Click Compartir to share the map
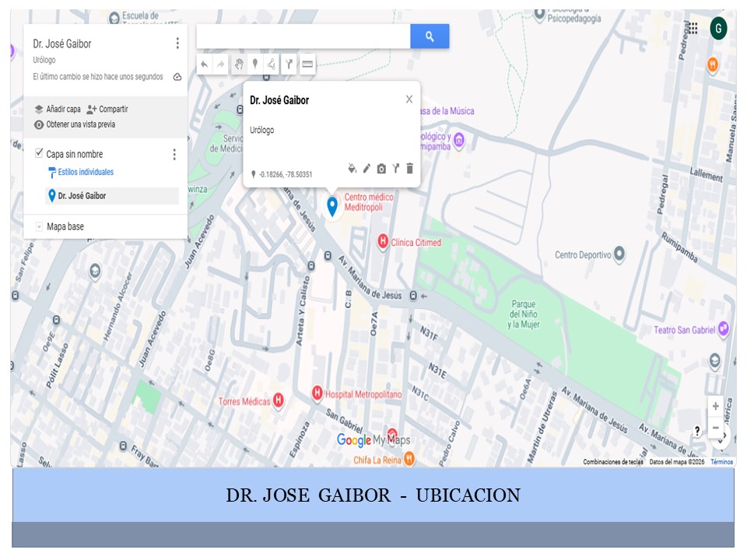This screenshot has height=560, width=747. point(107,109)
